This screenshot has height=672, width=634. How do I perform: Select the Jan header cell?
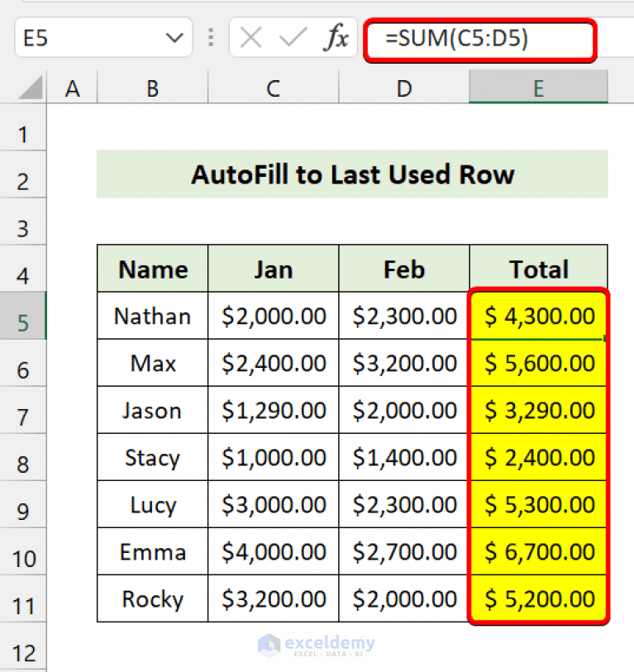273,269
